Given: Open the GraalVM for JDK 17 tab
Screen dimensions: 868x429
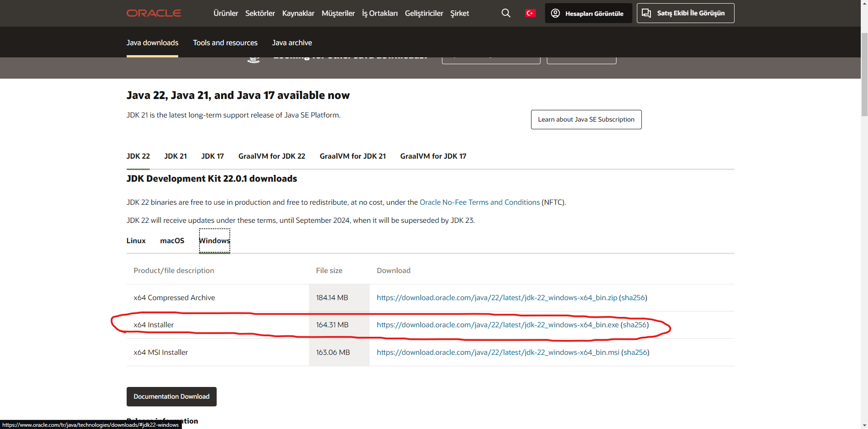Looking at the screenshot, I should [433, 156].
